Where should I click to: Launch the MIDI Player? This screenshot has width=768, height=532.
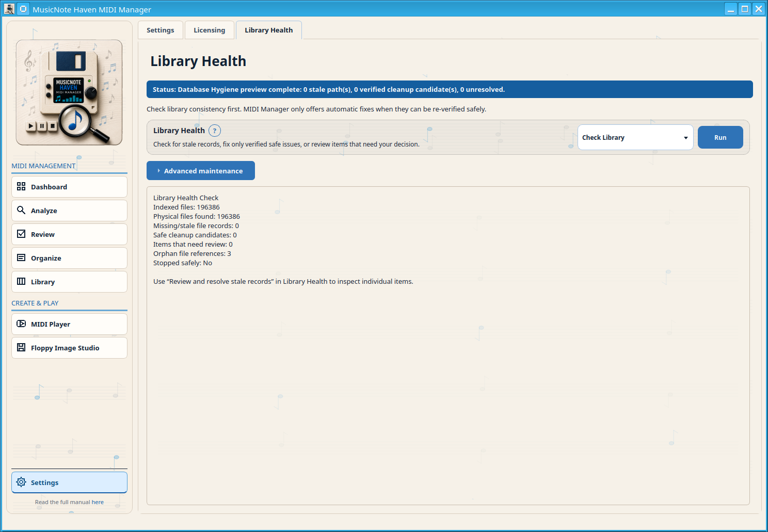(69, 324)
